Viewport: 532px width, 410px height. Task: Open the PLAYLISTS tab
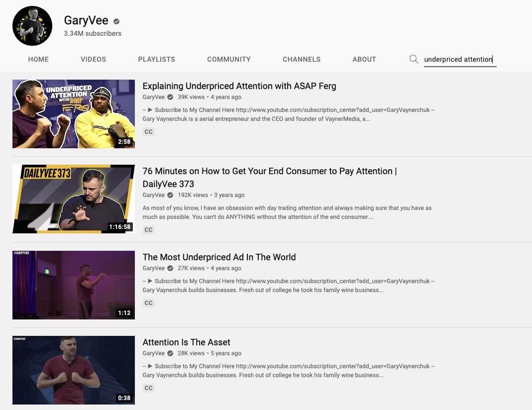tap(156, 59)
